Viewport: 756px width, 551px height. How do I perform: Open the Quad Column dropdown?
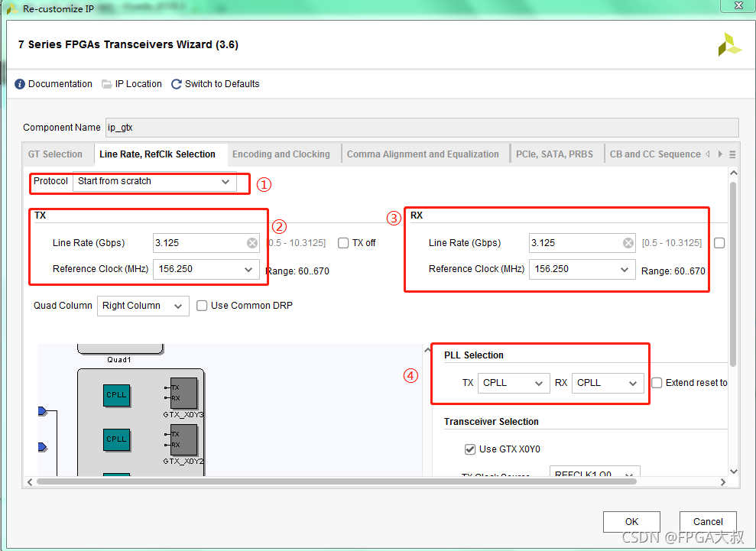(x=143, y=306)
